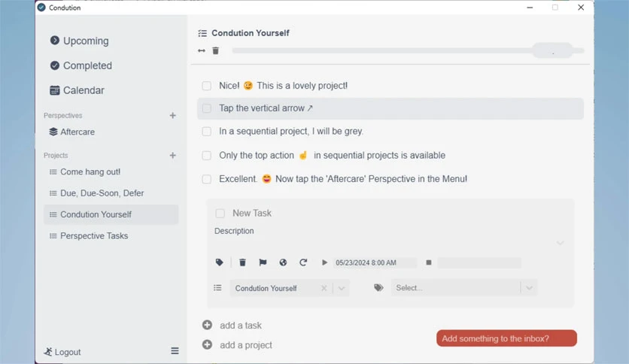Set task repeat with circular arrow icon
The width and height of the screenshot is (629, 364).
(x=303, y=262)
